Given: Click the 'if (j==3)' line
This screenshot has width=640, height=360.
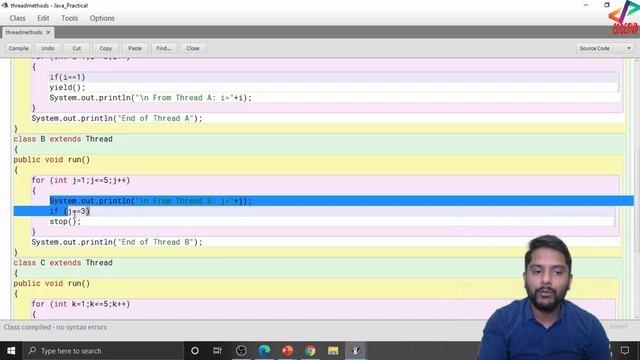Looking at the screenshot, I should pos(69,211).
